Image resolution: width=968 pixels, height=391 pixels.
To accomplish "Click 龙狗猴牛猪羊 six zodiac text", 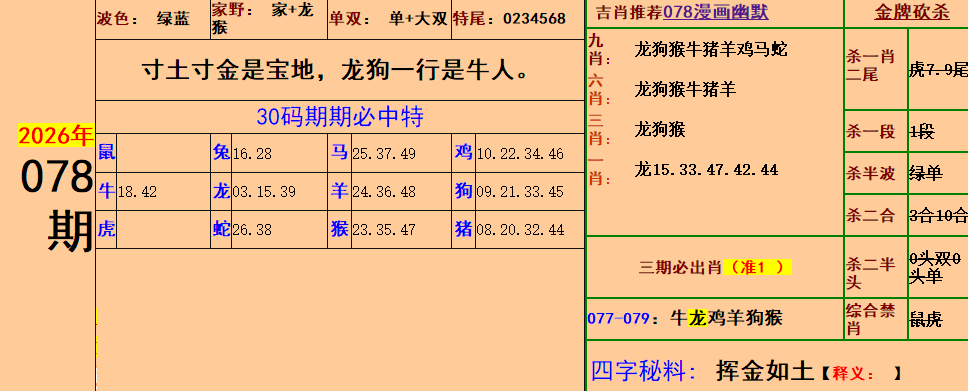I will tap(685, 90).
